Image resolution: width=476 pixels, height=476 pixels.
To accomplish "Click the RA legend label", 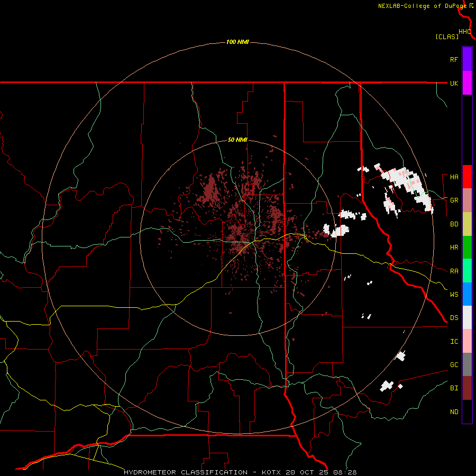I will [x=454, y=271].
